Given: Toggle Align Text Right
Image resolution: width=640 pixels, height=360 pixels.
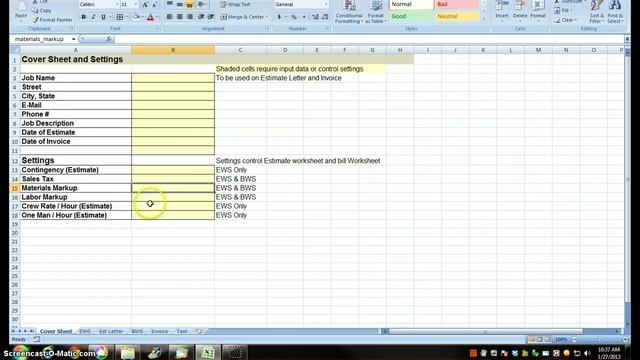Looking at the screenshot, I should click(189, 17).
